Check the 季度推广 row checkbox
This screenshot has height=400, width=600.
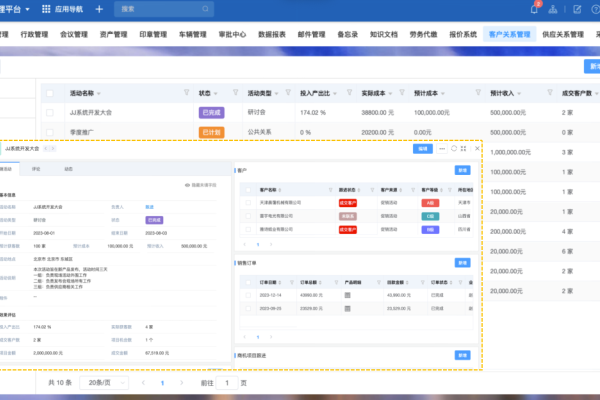50,132
